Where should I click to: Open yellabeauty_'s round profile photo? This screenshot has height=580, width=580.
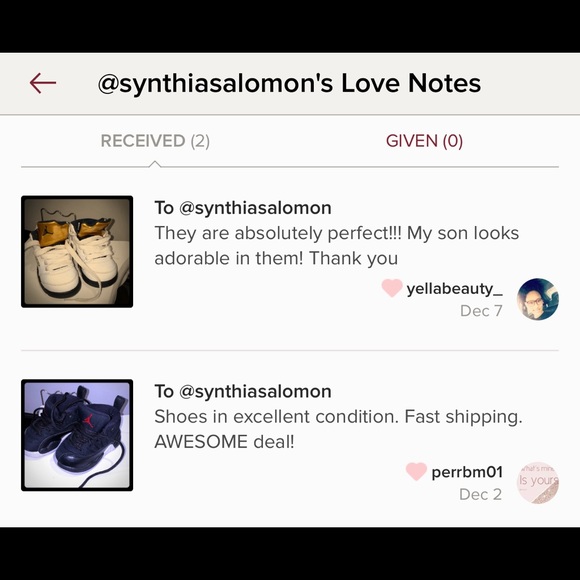click(x=537, y=299)
